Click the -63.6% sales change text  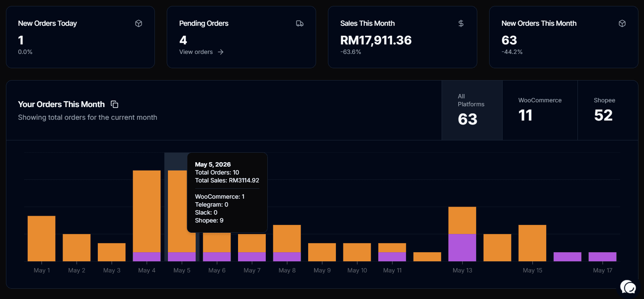click(351, 52)
